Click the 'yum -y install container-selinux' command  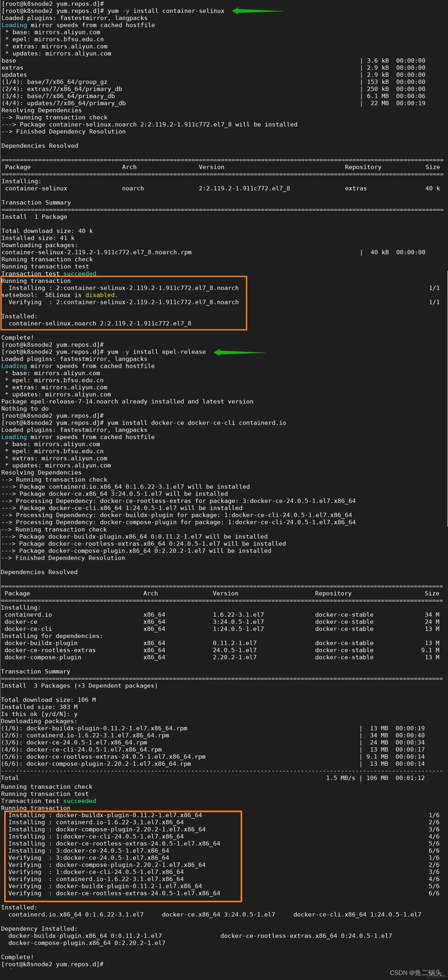pos(166,11)
